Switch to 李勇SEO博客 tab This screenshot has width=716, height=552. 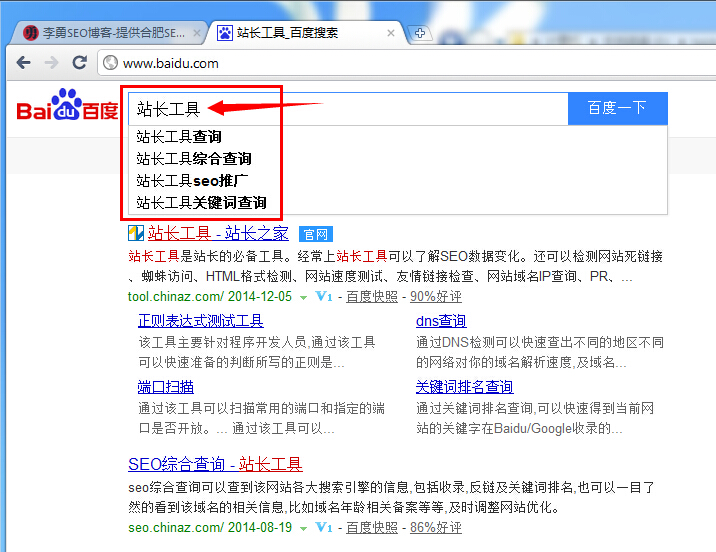[x=109, y=33]
